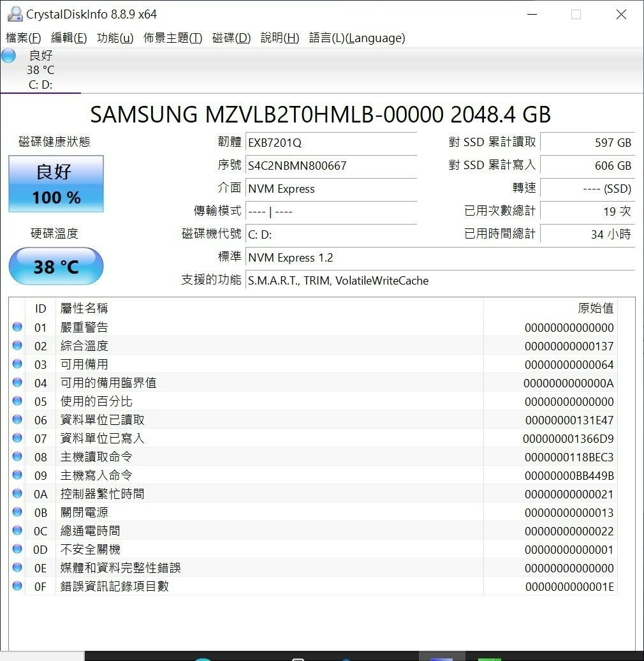
Task: Open the 功能(u) menu
Action: [115, 38]
